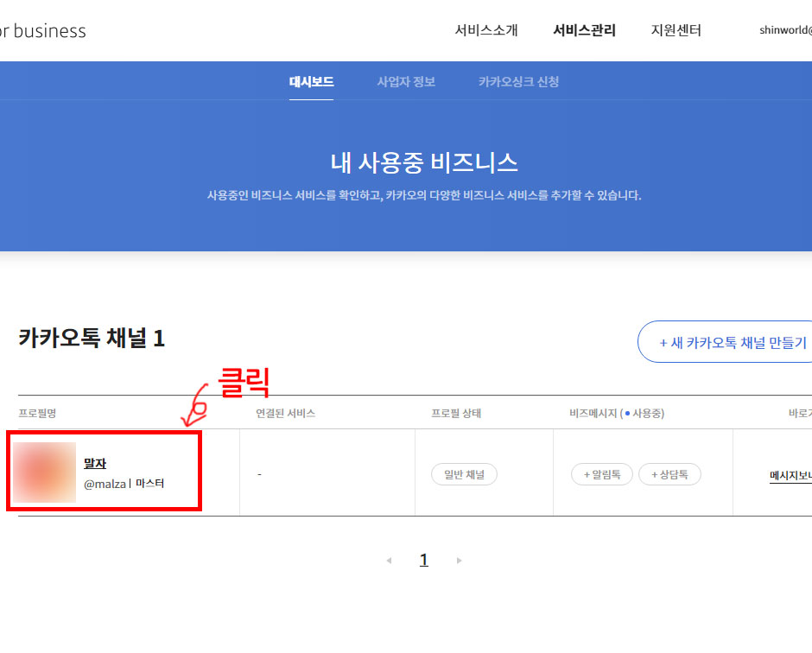The height and width of the screenshot is (653, 812).
Task: Switch to the 카카오싱크 신청 tab
Action: point(518,81)
